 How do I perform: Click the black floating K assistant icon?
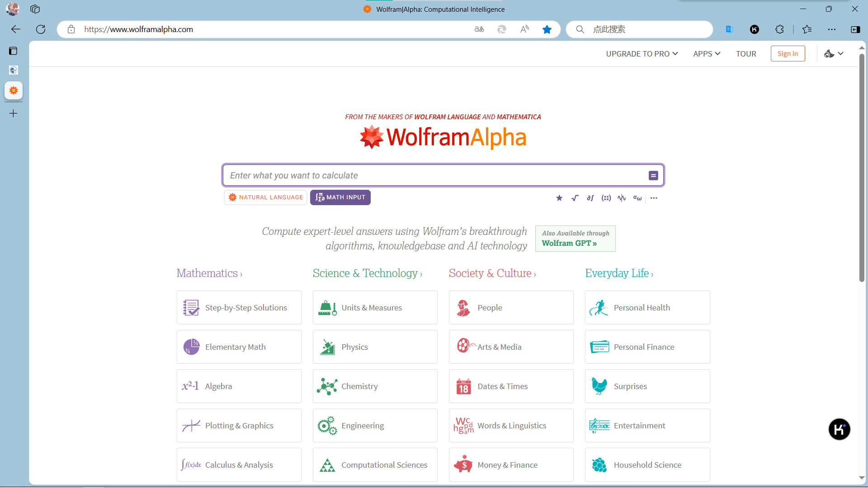click(839, 429)
